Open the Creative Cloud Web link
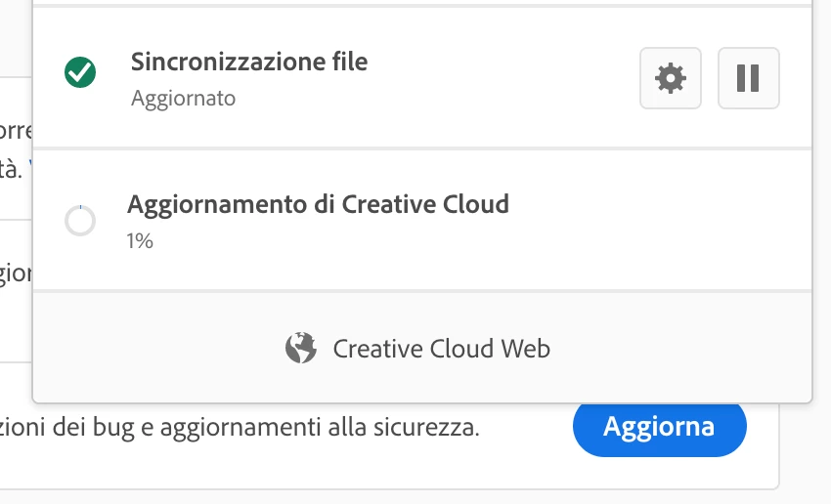Image resolution: width=831 pixels, height=504 pixels. pyautogui.click(x=441, y=348)
